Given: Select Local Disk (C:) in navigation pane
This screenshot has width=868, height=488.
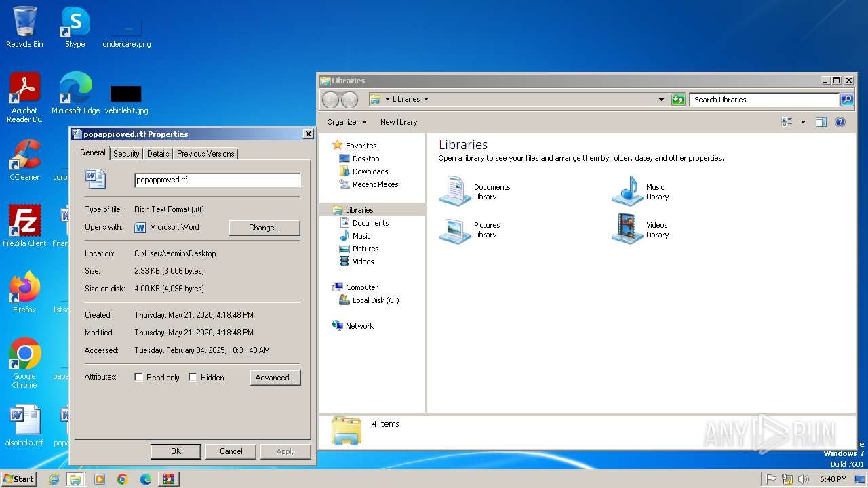Looking at the screenshot, I should click(376, 300).
